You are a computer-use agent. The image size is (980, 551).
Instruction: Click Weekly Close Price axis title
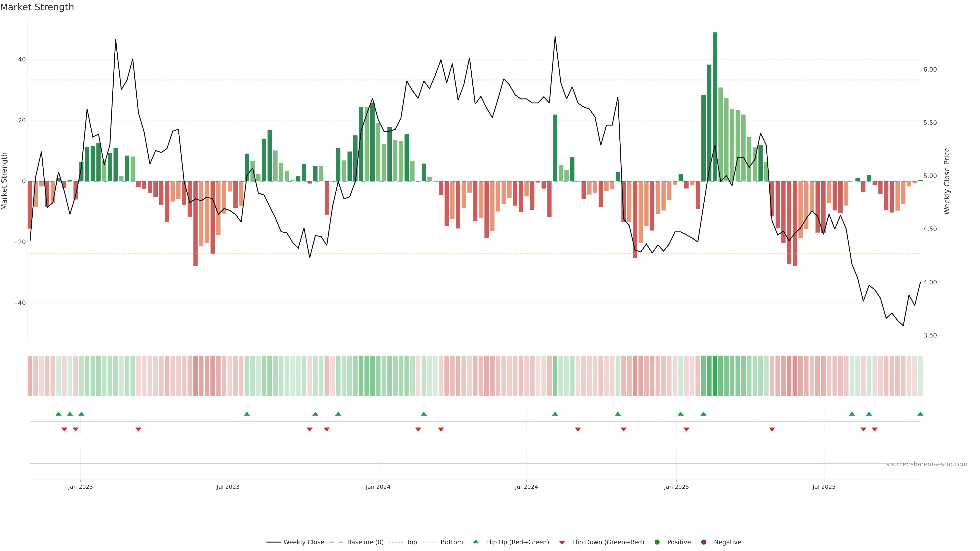tap(947, 181)
